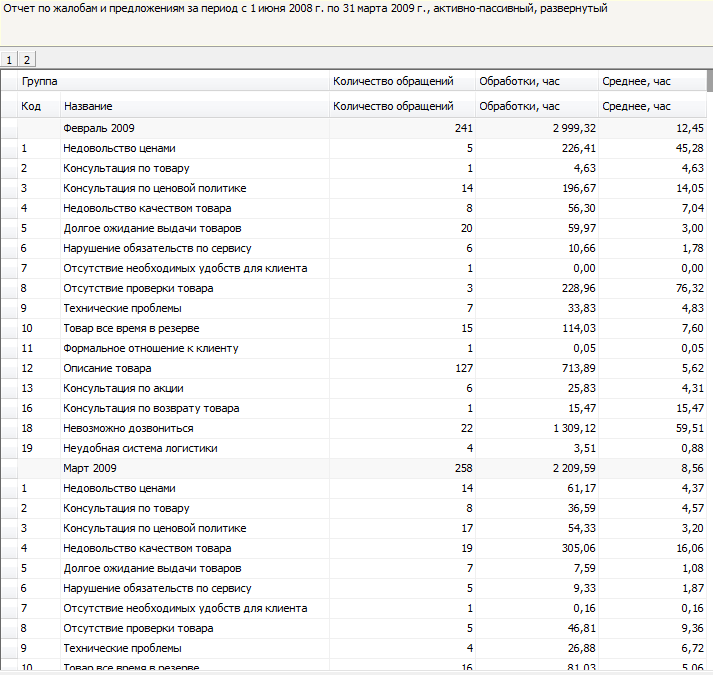
Task: Click processing value 114,03
Action: pos(579,328)
